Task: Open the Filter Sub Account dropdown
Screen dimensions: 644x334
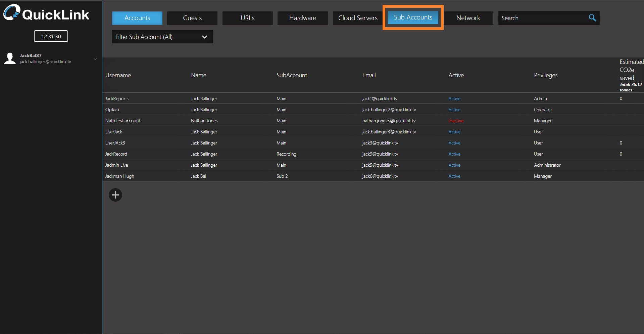Action: coord(162,37)
